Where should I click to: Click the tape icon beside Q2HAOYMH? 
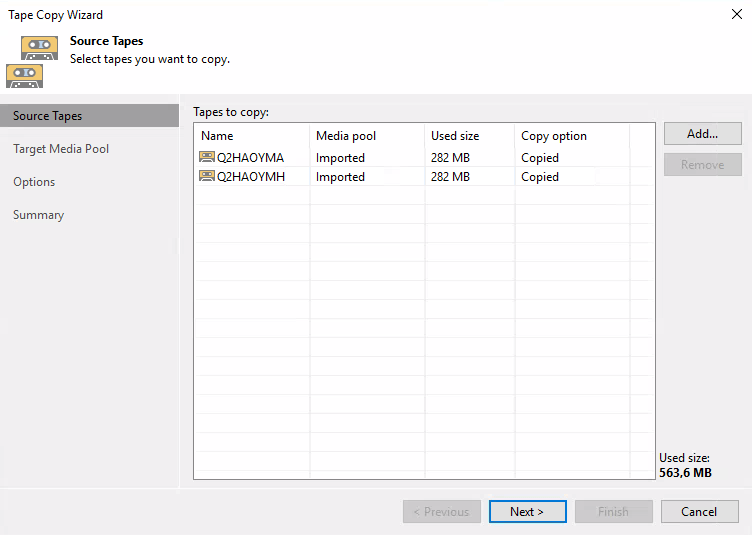207,176
